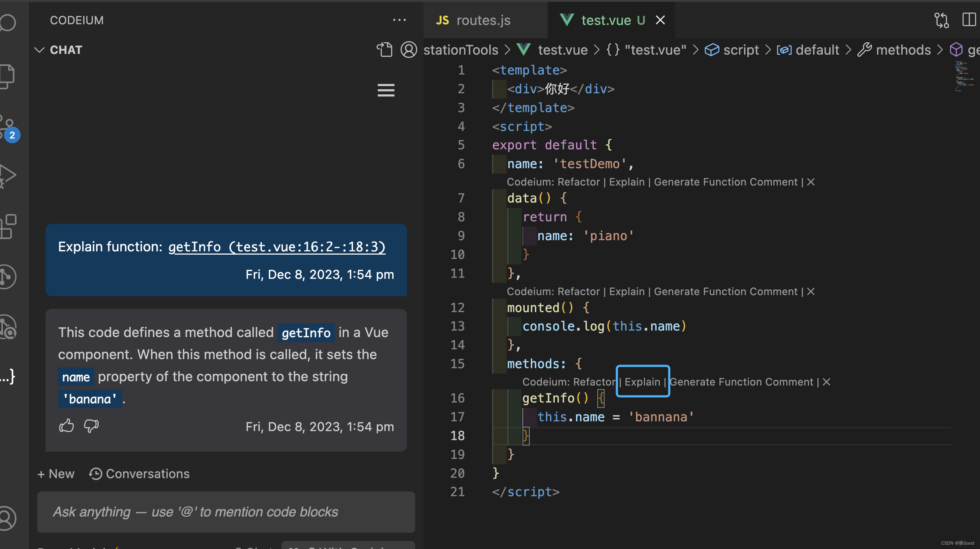Click export default on line 5
Image resolution: width=980 pixels, height=549 pixels.
click(545, 145)
